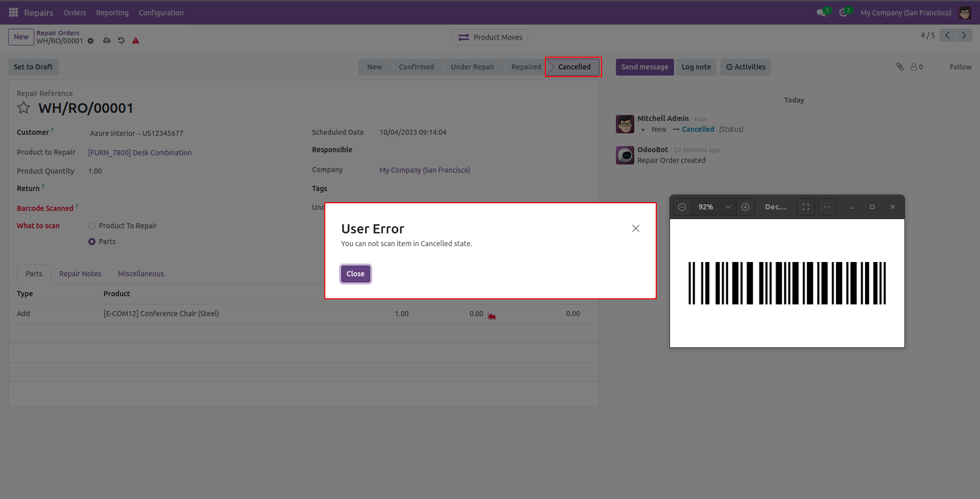
Task: Mark repair order with favorite star
Action: coord(23,108)
